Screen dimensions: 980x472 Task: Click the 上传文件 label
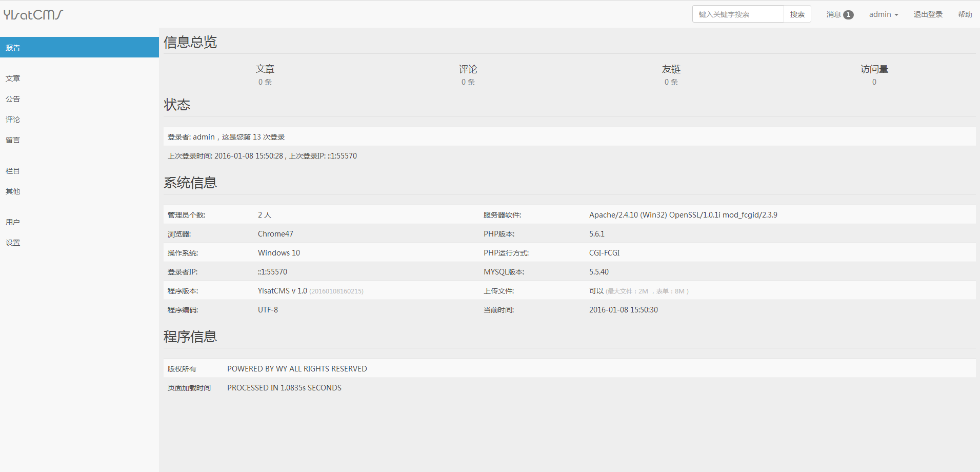coord(498,291)
